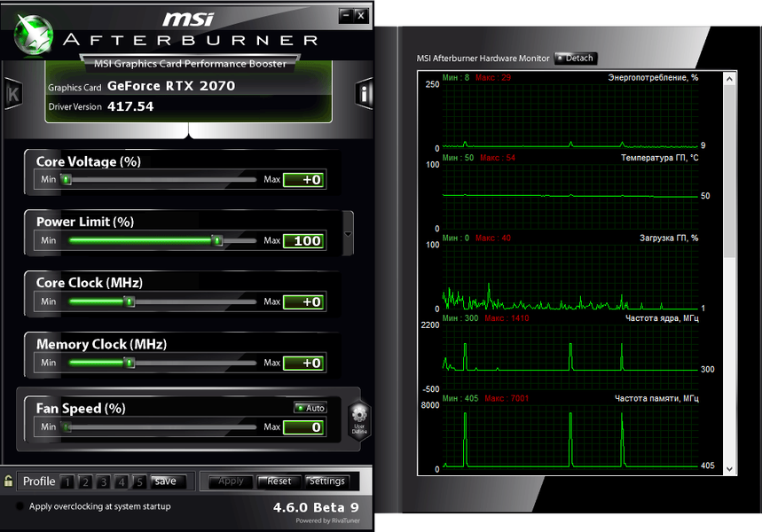Click the Memory Clock (MHz) label
Screen dimensions: 762x532
click(x=101, y=344)
